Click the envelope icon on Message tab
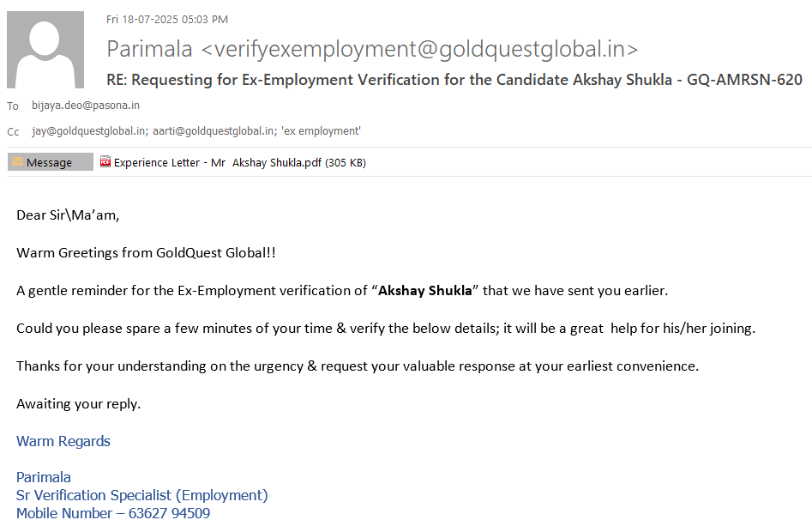 click(17, 162)
